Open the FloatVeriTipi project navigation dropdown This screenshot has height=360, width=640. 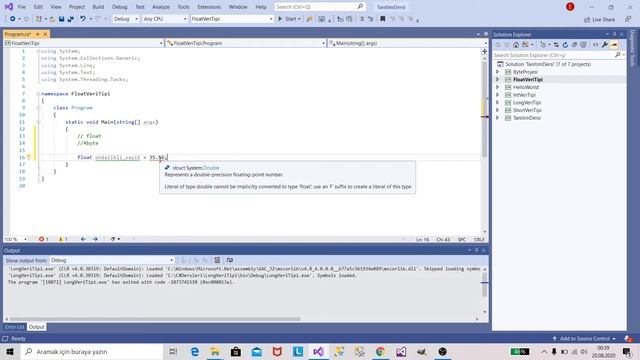coord(83,43)
